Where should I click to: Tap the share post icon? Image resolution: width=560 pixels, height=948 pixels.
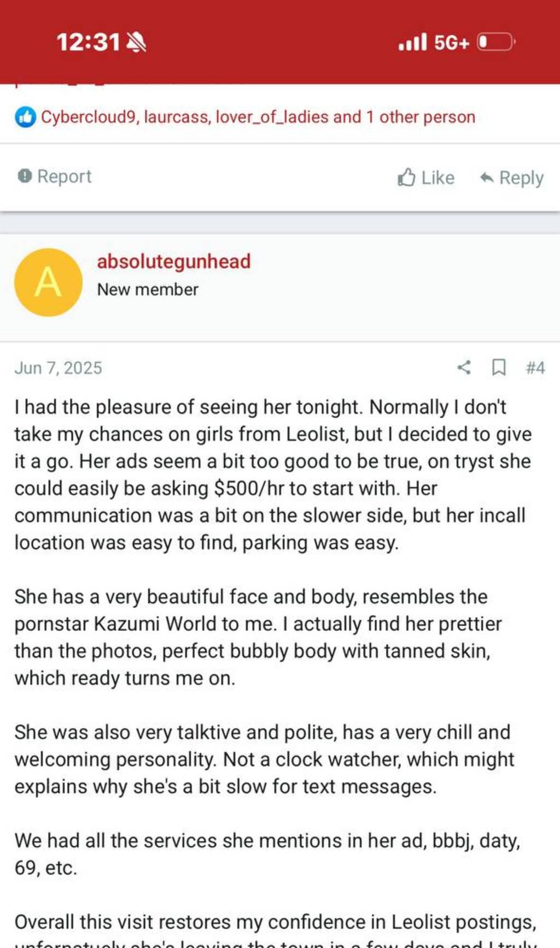click(464, 367)
